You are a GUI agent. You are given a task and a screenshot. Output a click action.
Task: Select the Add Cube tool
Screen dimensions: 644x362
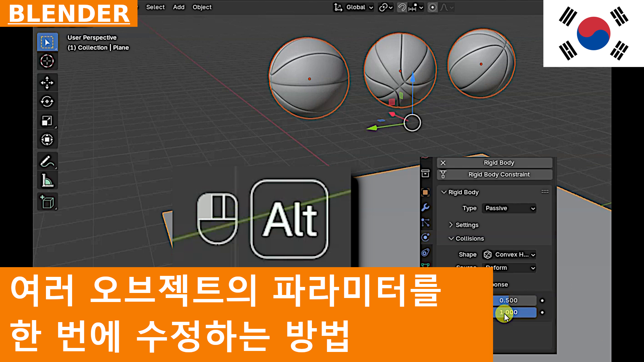47,202
